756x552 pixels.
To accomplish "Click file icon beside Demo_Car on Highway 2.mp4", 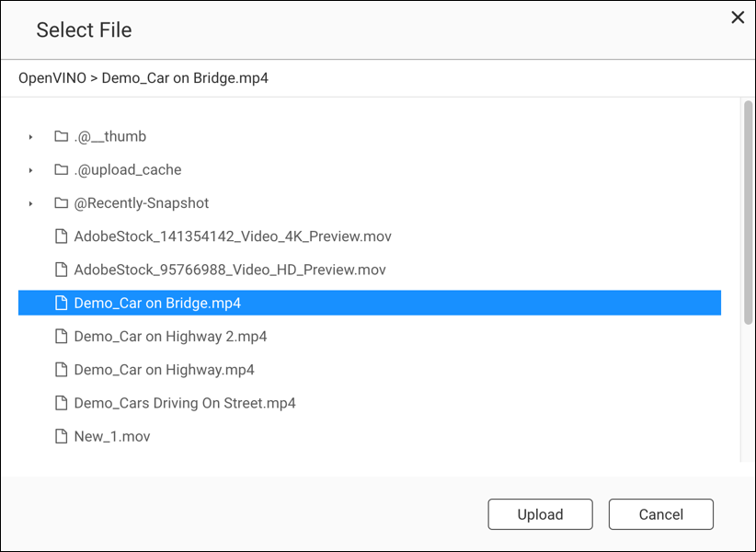I will [62, 337].
